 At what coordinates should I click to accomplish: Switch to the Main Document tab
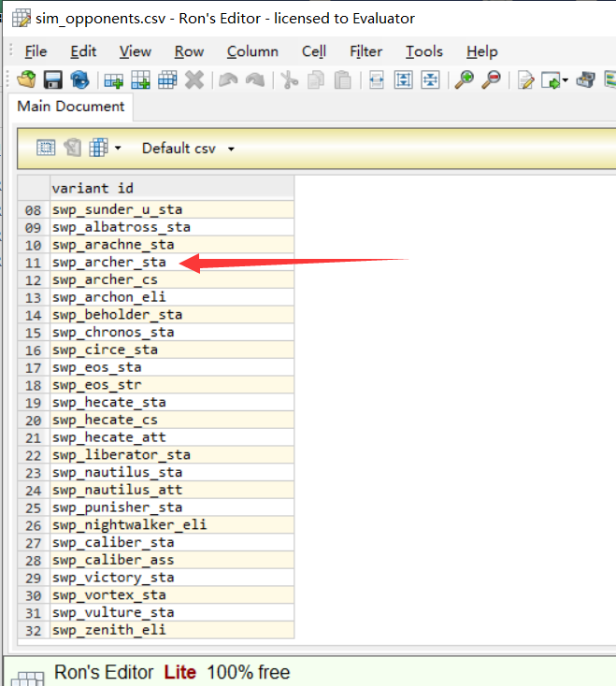click(x=71, y=107)
